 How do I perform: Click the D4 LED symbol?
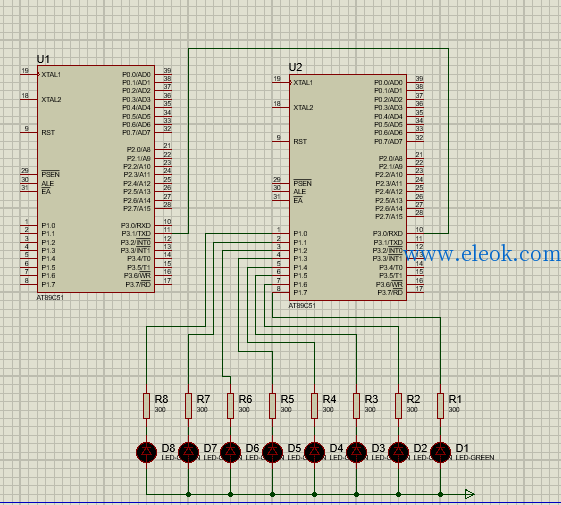(x=314, y=452)
